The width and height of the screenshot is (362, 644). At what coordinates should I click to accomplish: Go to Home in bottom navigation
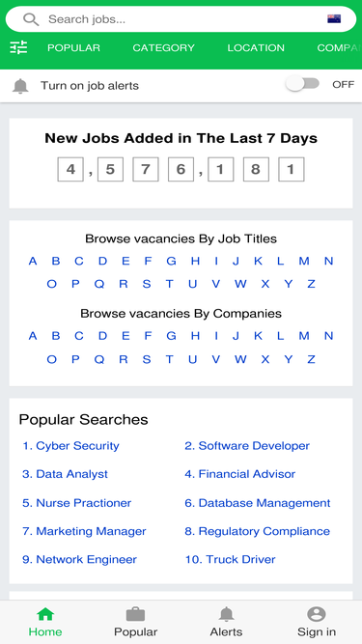tap(45, 622)
